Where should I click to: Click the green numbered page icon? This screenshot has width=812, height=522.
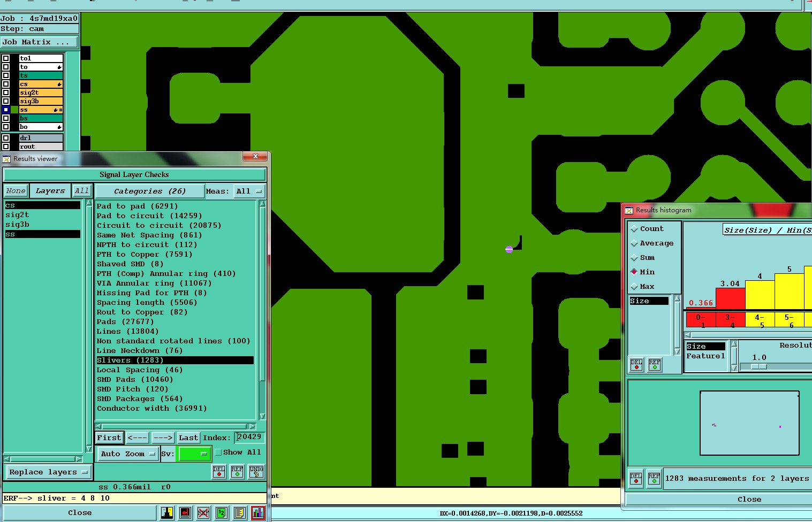point(222,513)
